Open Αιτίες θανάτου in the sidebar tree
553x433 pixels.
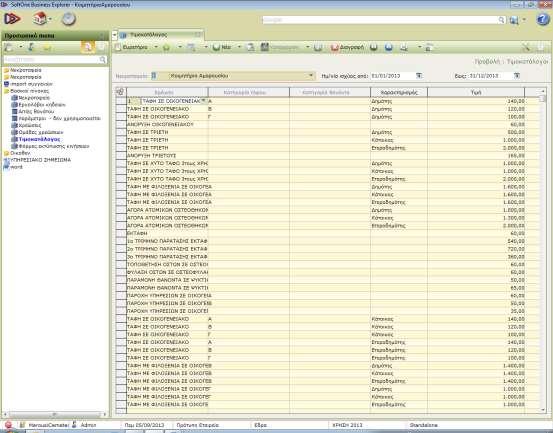(x=36, y=111)
